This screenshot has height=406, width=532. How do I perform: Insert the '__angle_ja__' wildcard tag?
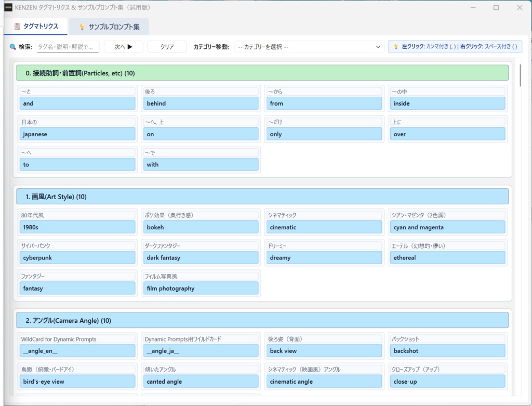[x=201, y=351]
